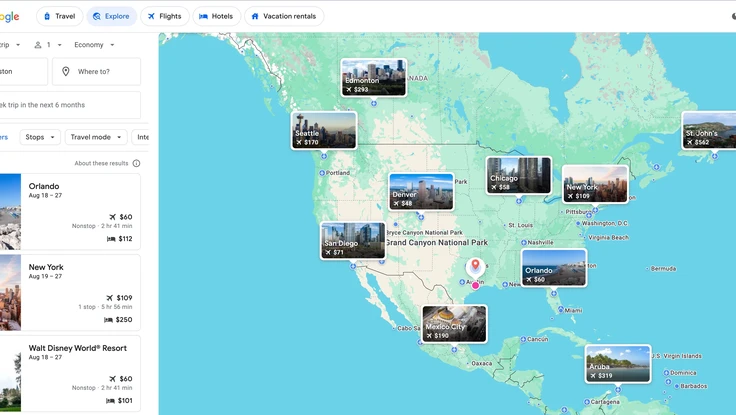This screenshot has width=736, height=415.
Task: Click the location pin icon in Where to?
Action: click(x=66, y=71)
